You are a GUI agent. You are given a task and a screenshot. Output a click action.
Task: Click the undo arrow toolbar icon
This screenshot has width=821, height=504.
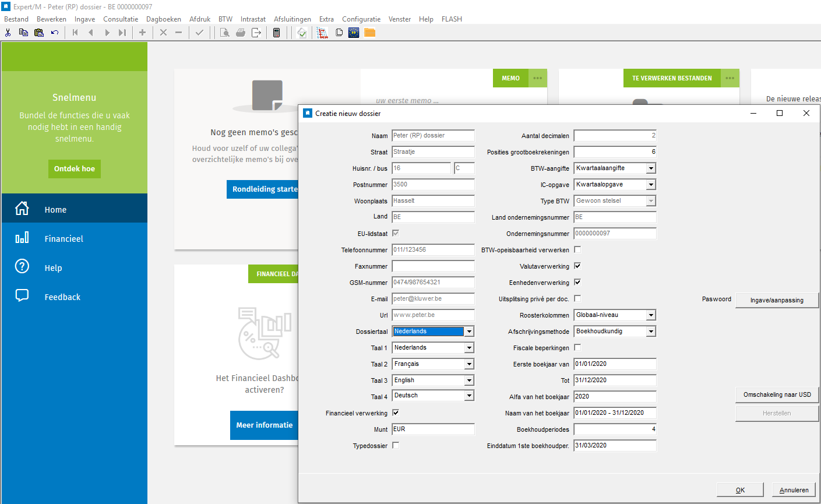pos(55,33)
